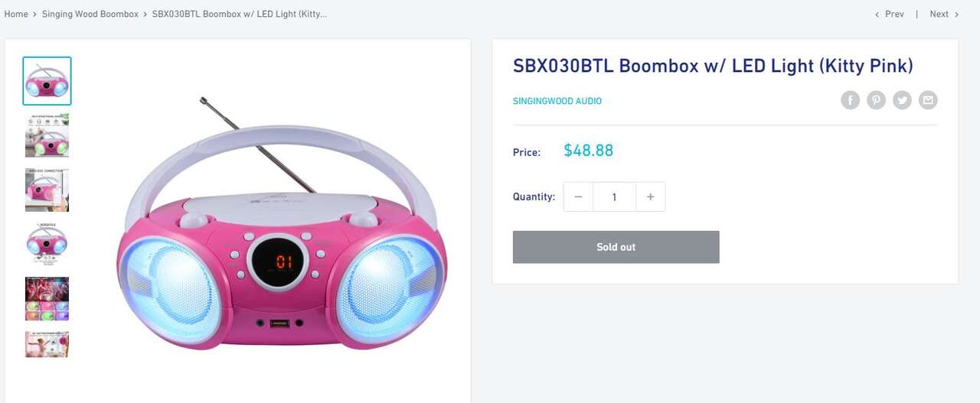Click the quantity input field
The width and height of the screenshot is (980, 403).
(614, 197)
